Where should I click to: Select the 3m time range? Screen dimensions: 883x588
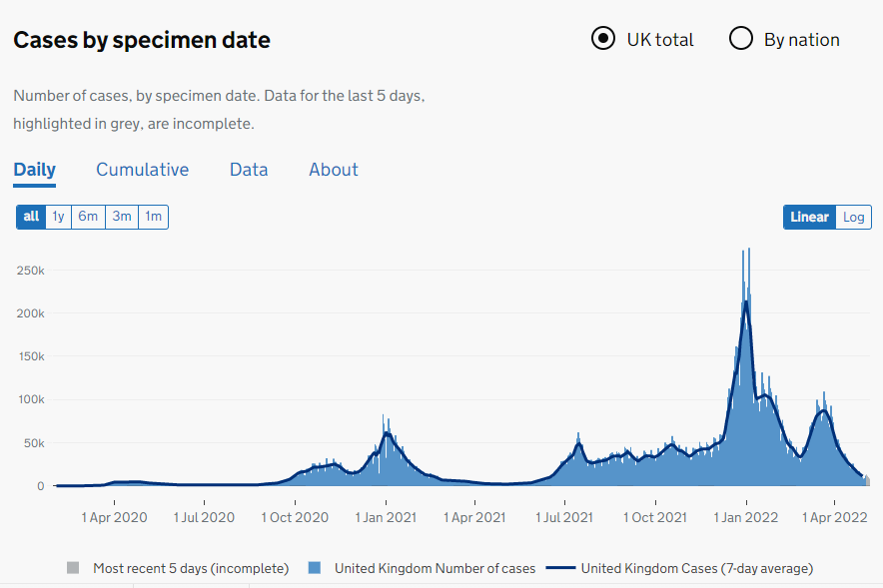[122, 217]
